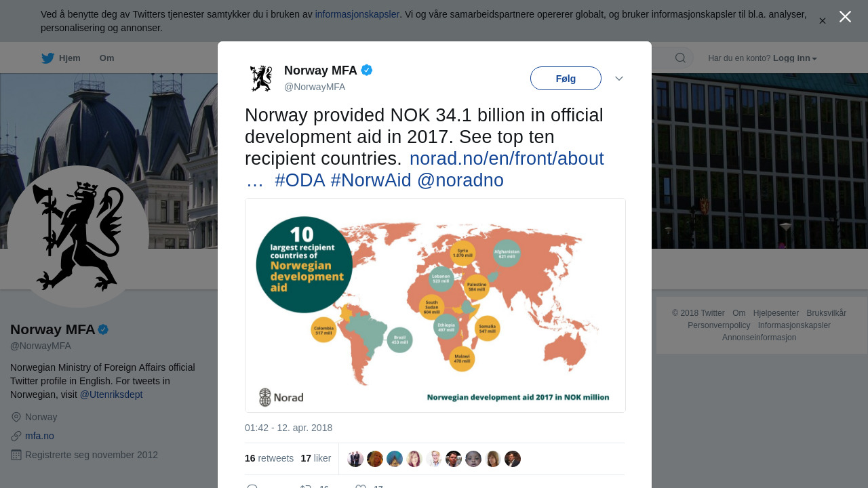Open the Om menu item

[x=106, y=58]
